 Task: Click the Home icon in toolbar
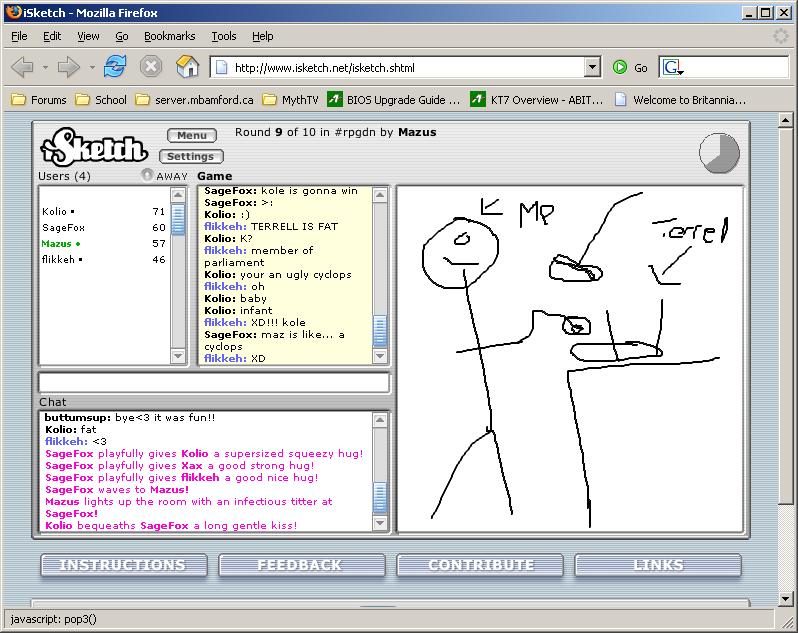point(187,67)
